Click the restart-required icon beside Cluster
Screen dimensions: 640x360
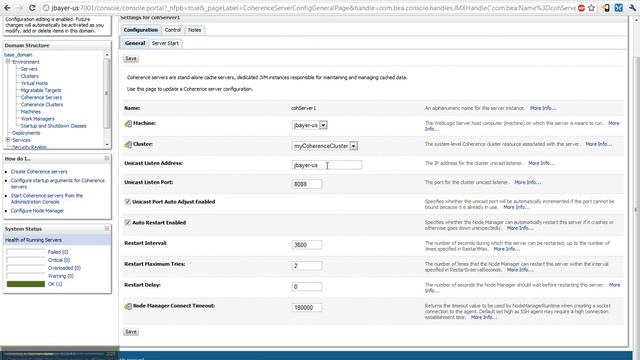[128, 144]
